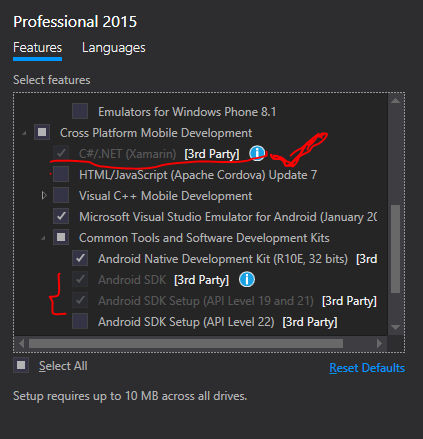Uncheck Microsoft Visual Studio Emulator for Android
Screen dimensions: 423x439
tap(61, 216)
